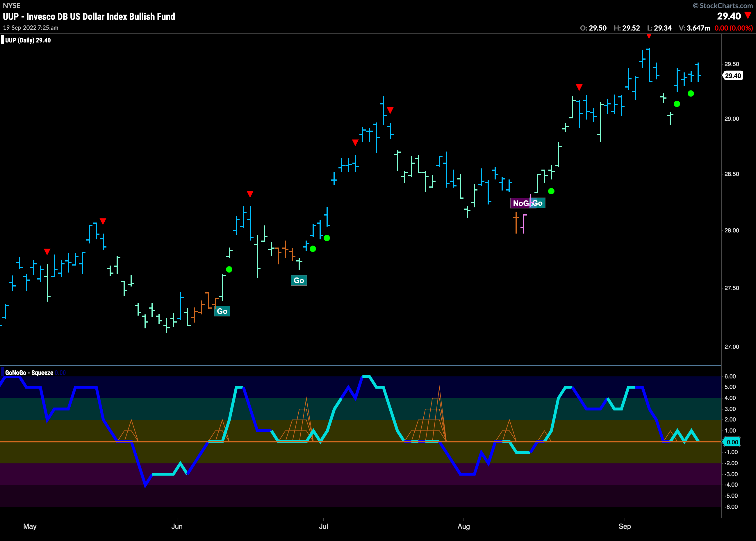
Task: Click the -3.00 oscillator axis label
Action: [731, 474]
